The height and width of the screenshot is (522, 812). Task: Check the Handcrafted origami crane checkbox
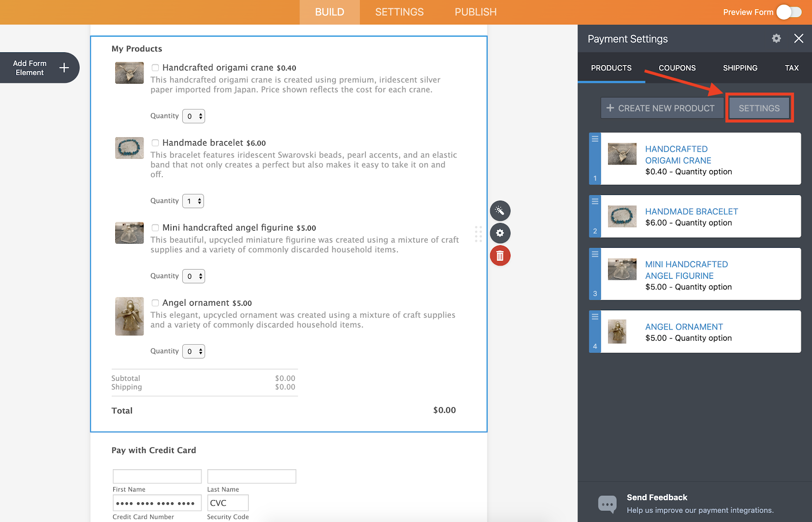pos(155,68)
